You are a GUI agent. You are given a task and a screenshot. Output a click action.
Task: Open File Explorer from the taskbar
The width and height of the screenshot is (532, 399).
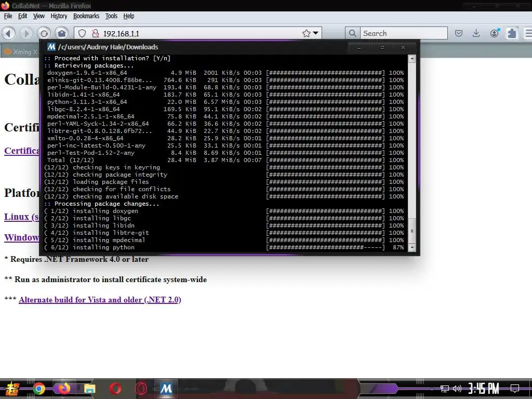click(x=89, y=389)
